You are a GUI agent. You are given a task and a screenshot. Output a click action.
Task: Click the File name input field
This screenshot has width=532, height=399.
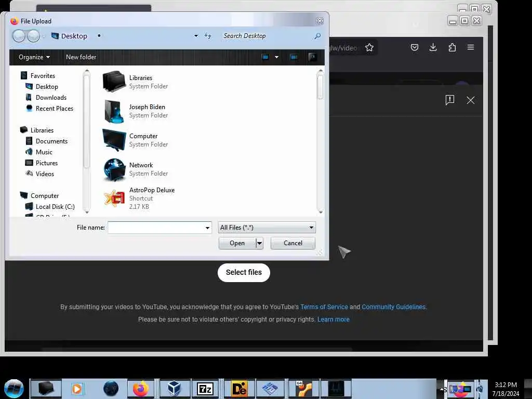(x=156, y=228)
